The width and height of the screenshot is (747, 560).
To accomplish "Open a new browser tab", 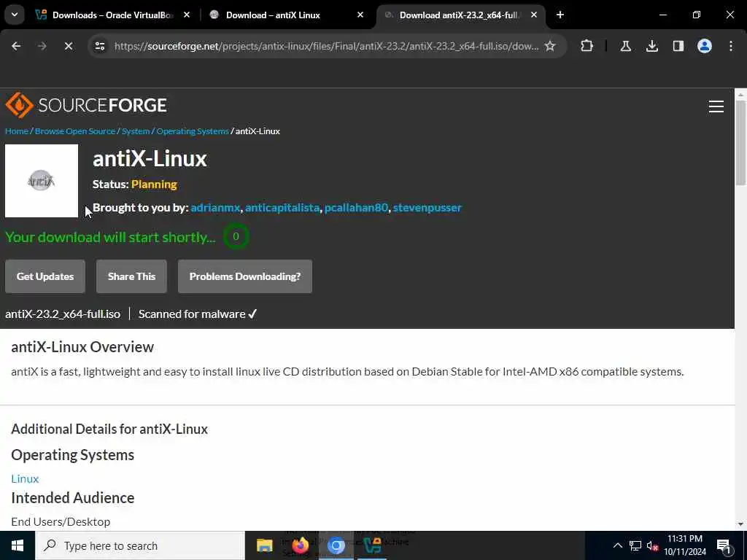I will click(x=560, y=15).
